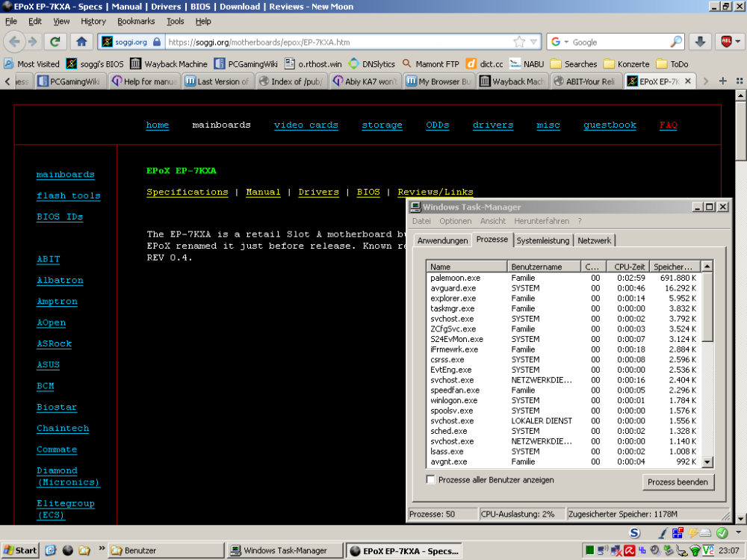Switch to the Abiy KA7 won't browser tab
This screenshot has width=747, height=560.
pyautogui.click(x=365, y=81)
